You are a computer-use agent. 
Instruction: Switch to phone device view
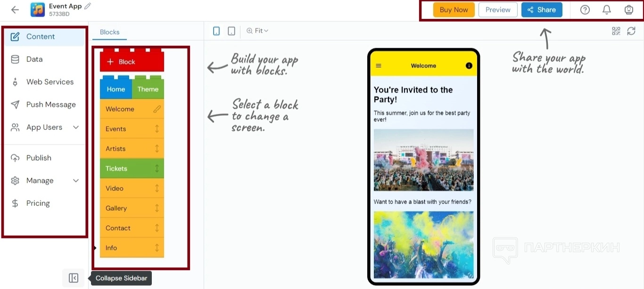[216, 31]
